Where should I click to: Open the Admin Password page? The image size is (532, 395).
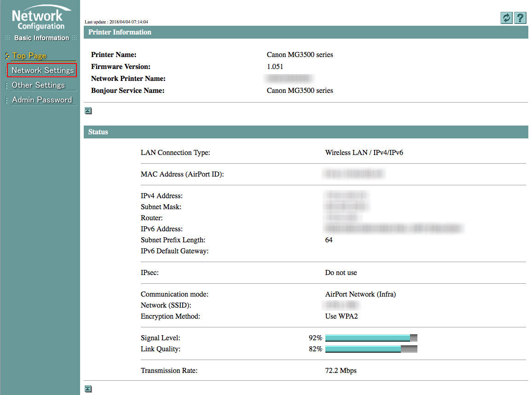[42, 100]
